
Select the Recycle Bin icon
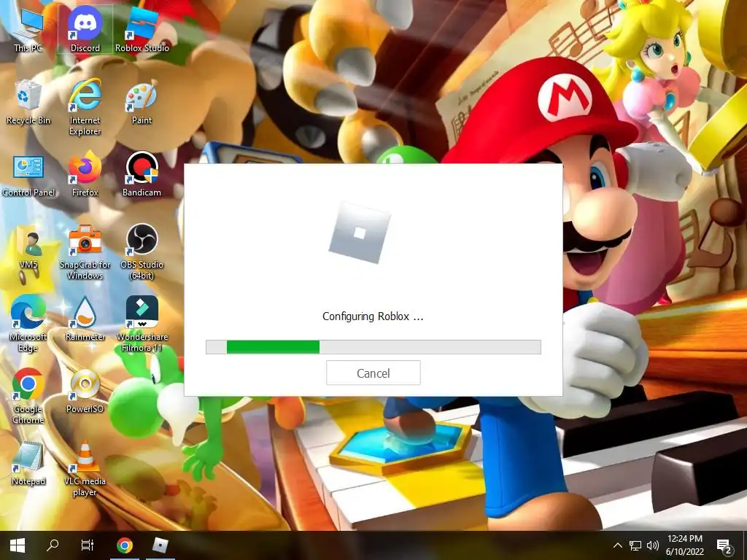coord(28,103)
